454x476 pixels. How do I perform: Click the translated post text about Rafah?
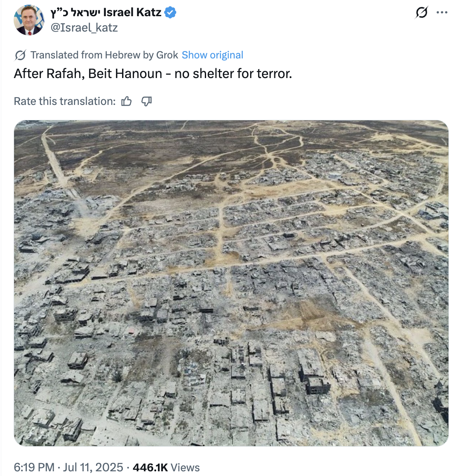coord(153,74)
